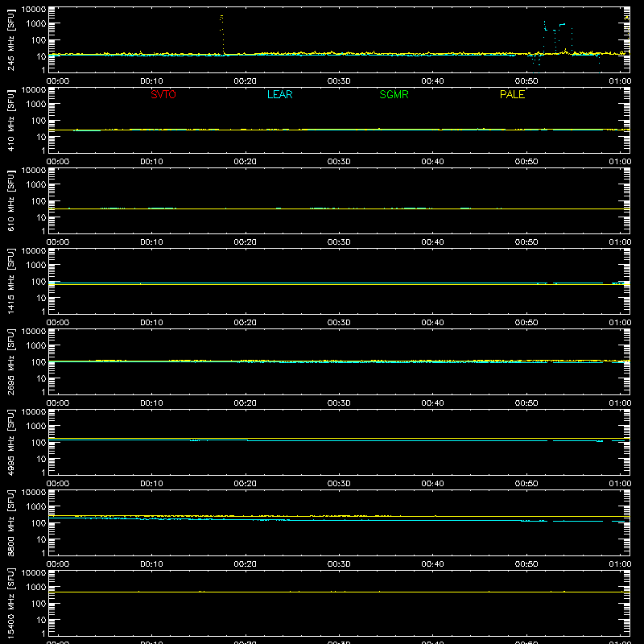Click 00:40 time label under 610 MHz plot
644x644 pixels.
pos(432,242)
